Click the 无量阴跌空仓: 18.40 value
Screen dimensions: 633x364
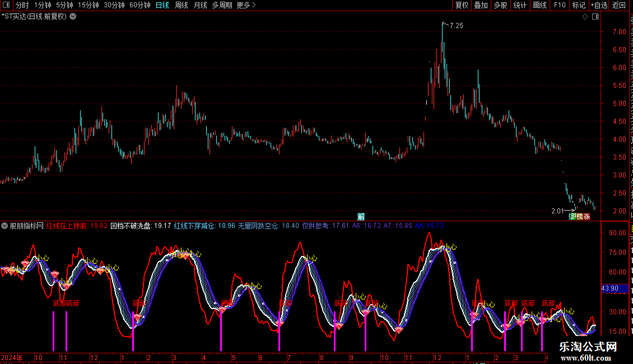click(x=268, y=226)
